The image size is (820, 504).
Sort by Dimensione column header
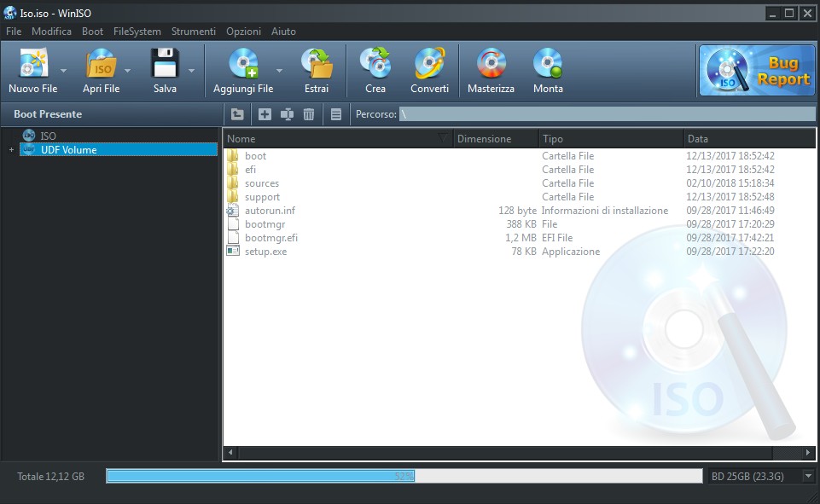pos(496,138)
